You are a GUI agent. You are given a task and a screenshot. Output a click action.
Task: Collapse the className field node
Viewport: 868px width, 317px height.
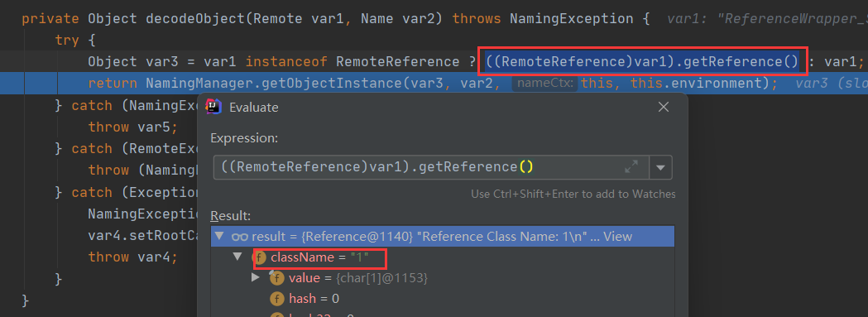coord(238,257)
